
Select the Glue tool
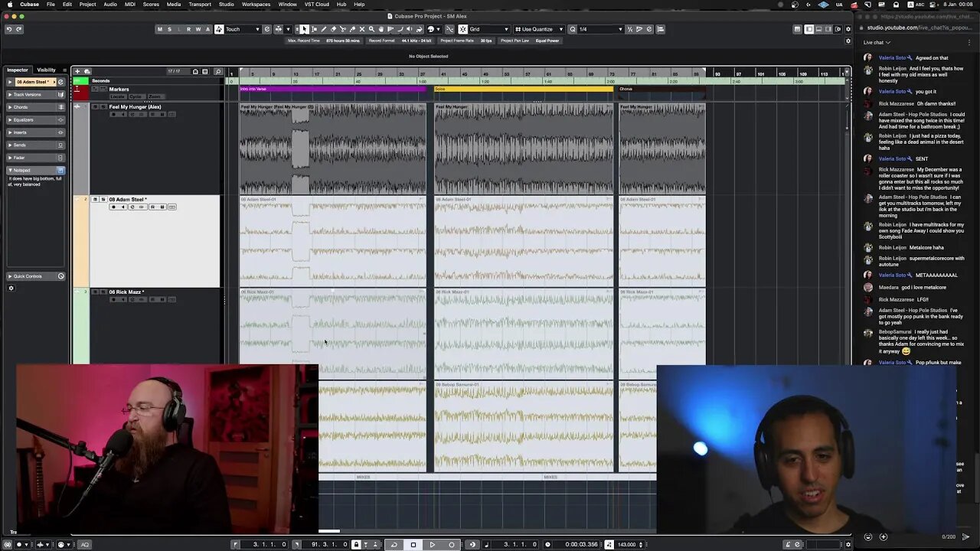click(352, 29)
